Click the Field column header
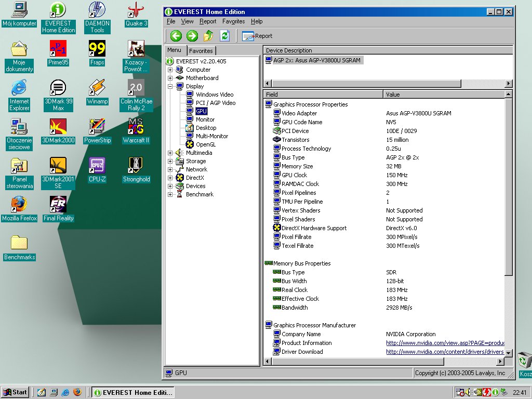The image size is (532, 399). point(323,95)
